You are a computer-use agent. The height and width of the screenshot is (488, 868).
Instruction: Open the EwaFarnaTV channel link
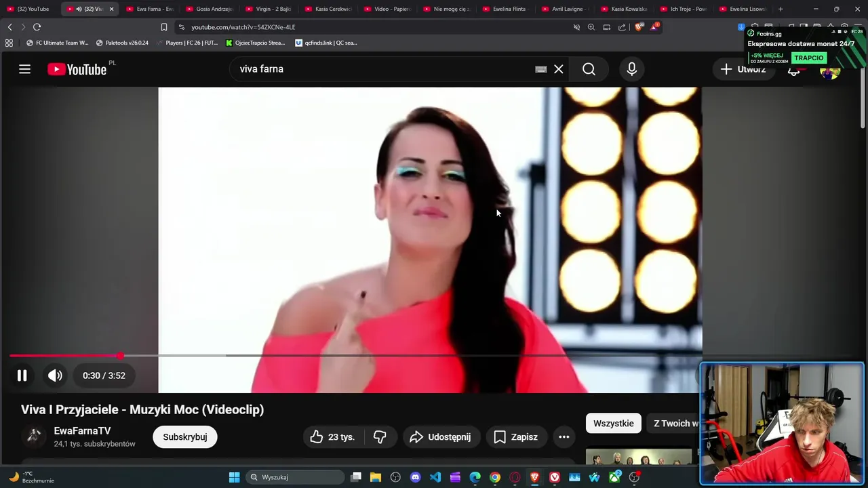pyautogui.click(x=82, y=431)
